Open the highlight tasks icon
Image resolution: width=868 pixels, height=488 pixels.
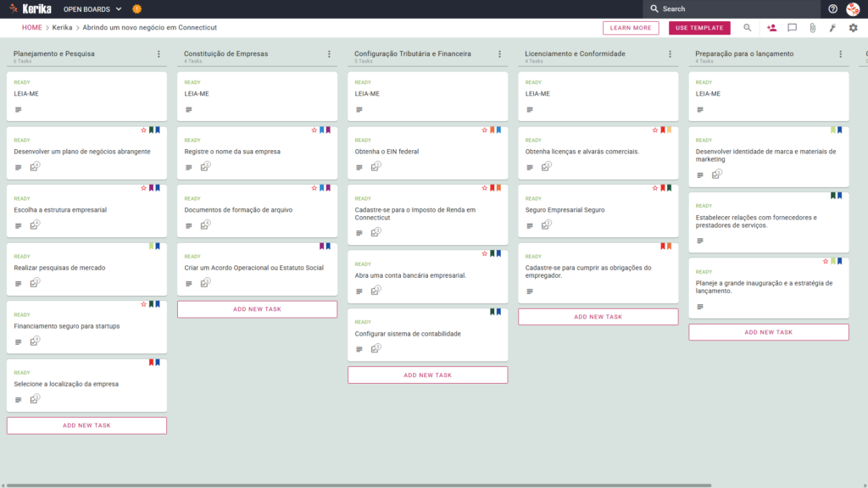[832, 28]
